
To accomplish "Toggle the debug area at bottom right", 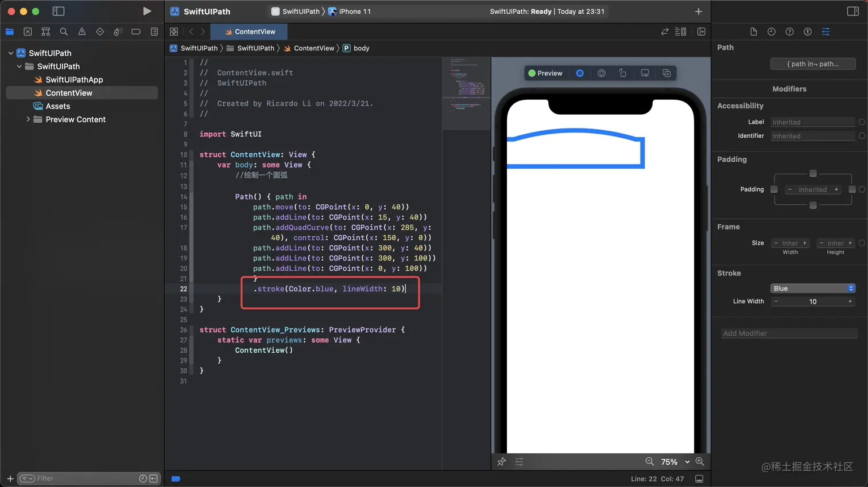I will (x=699, y=479).
